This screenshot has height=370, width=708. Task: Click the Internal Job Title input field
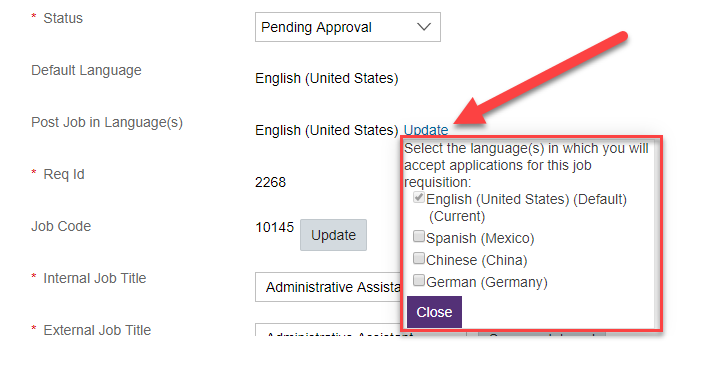(x=328, y=287)
